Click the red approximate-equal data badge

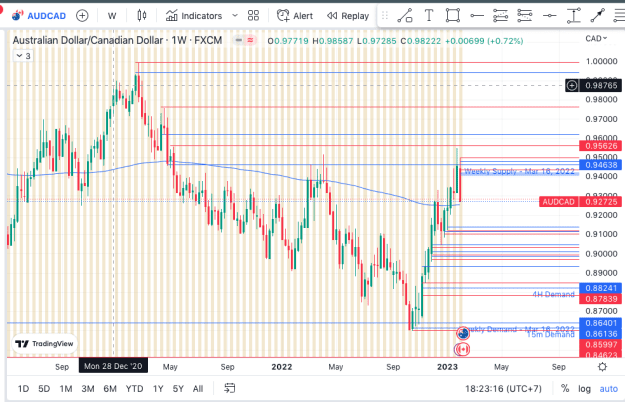[250, 40]
